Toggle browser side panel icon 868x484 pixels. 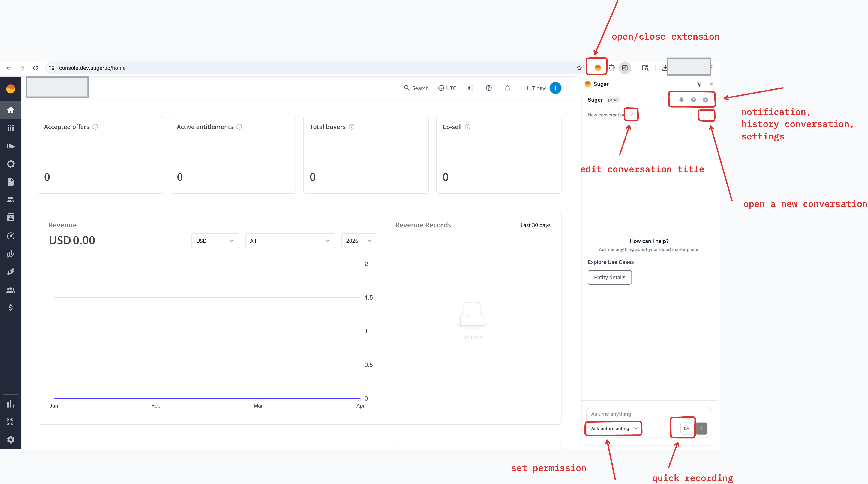(x=625, y=68)
